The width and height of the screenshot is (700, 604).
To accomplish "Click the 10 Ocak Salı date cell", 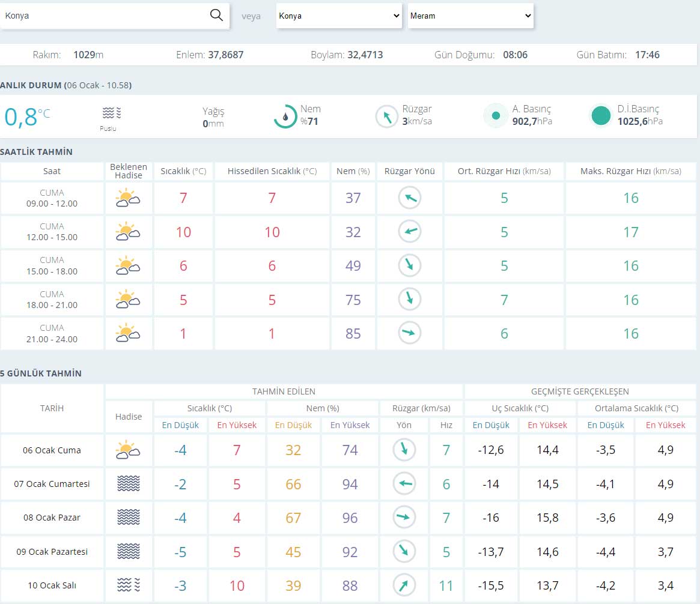I will click(x=52, y=585).
